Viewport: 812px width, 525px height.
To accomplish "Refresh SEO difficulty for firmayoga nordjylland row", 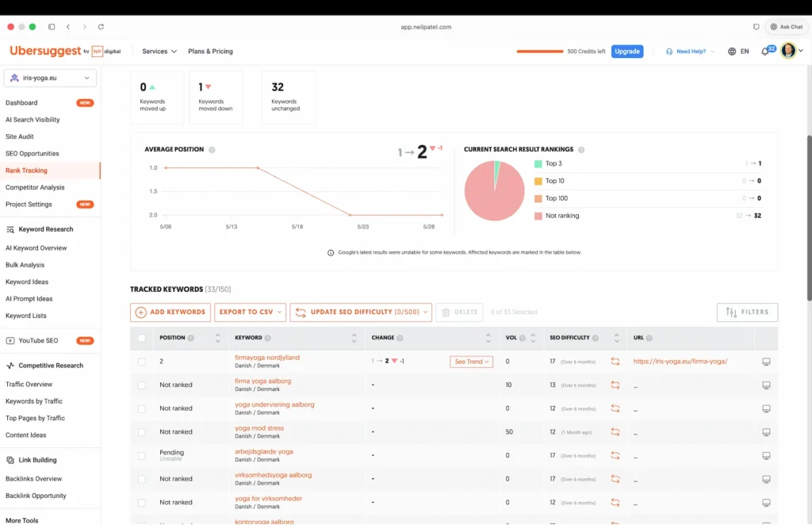I will [615, 362].
